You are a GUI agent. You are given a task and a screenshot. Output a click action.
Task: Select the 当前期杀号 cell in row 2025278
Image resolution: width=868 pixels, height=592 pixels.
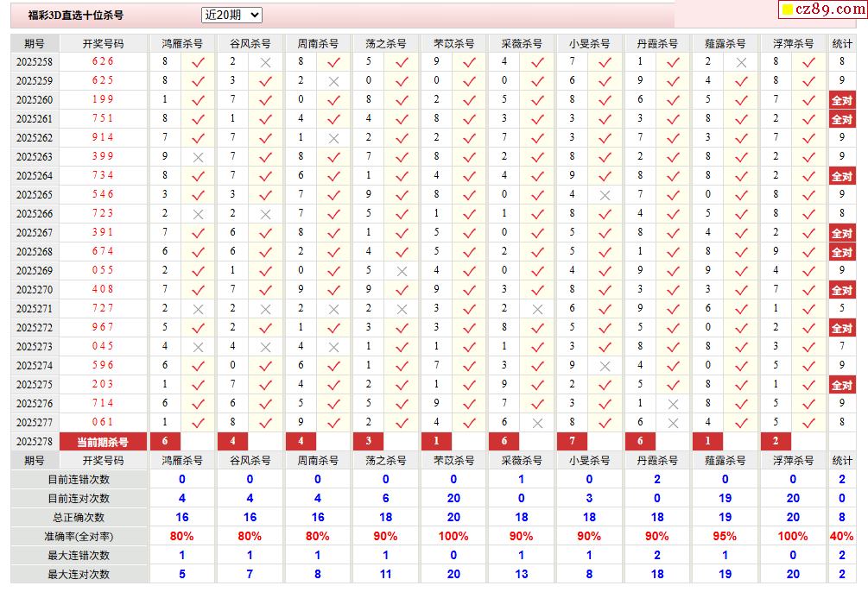103,442
